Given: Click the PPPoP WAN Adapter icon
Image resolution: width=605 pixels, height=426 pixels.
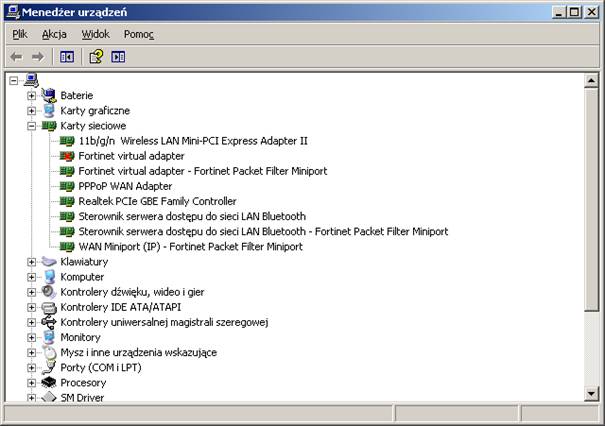Looking at the screenshot, I should (x=67, y=186).
